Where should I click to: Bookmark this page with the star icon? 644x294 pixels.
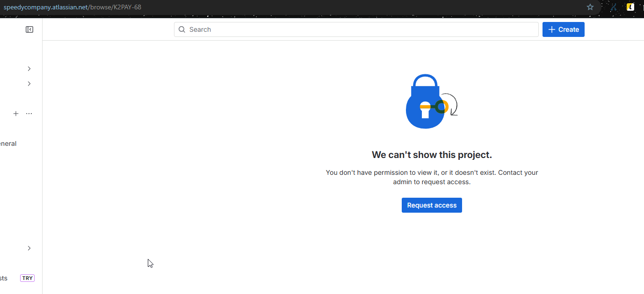click(590, 7)
